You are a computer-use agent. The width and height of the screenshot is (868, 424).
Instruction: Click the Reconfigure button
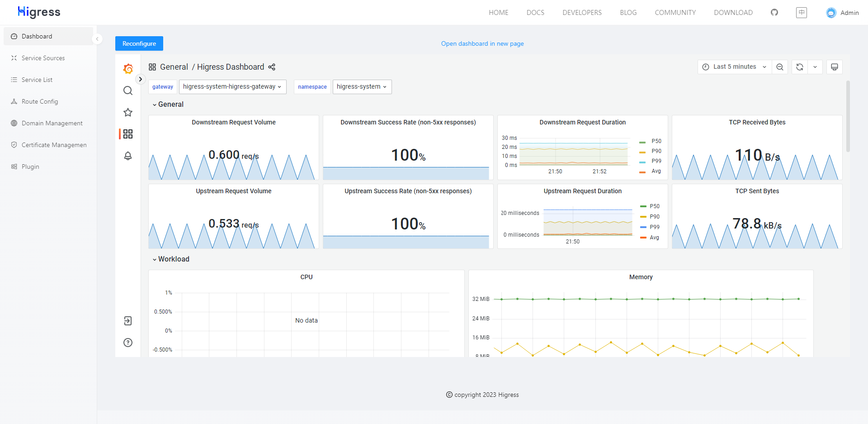click(139, 43)
